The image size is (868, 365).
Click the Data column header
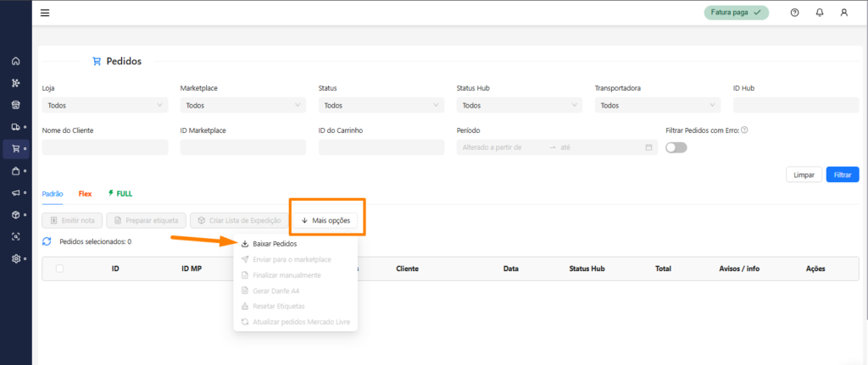(x=511, y=268)
